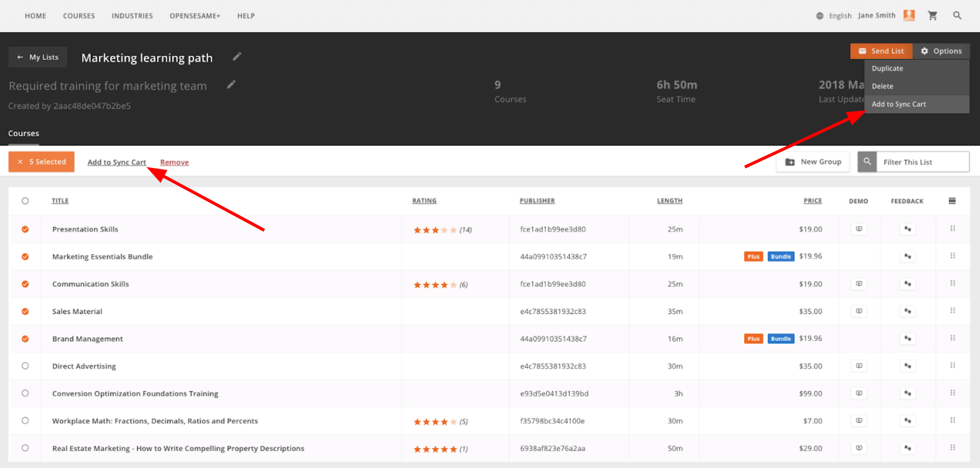
Task: Uncheck the Presentation Skills course
Action: point(25,230)
